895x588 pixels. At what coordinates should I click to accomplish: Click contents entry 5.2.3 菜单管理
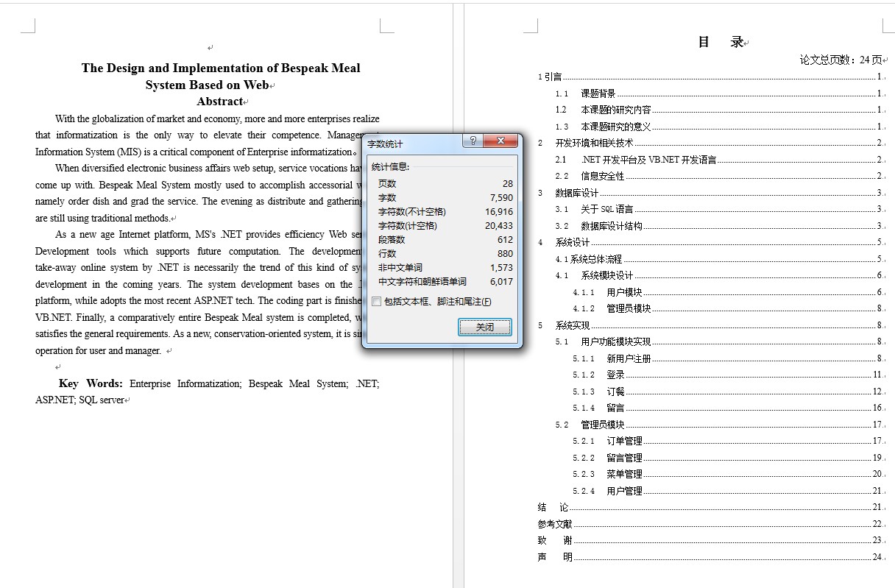coord(727,474)
